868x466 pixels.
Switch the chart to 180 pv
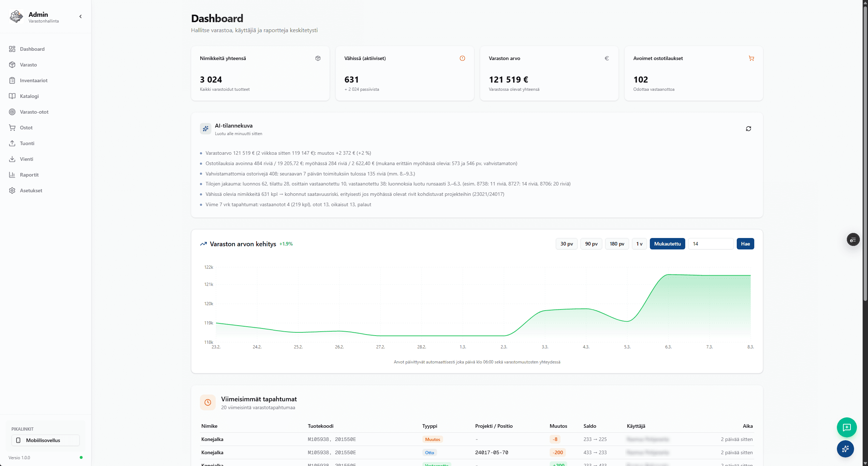click(617, 244)
